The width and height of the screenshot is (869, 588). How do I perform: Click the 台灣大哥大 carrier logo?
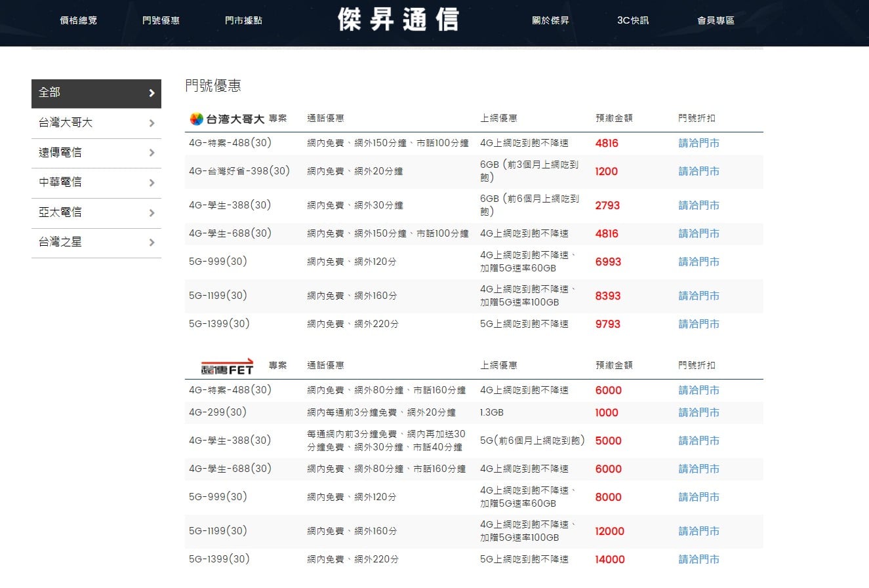pos(227,119)
